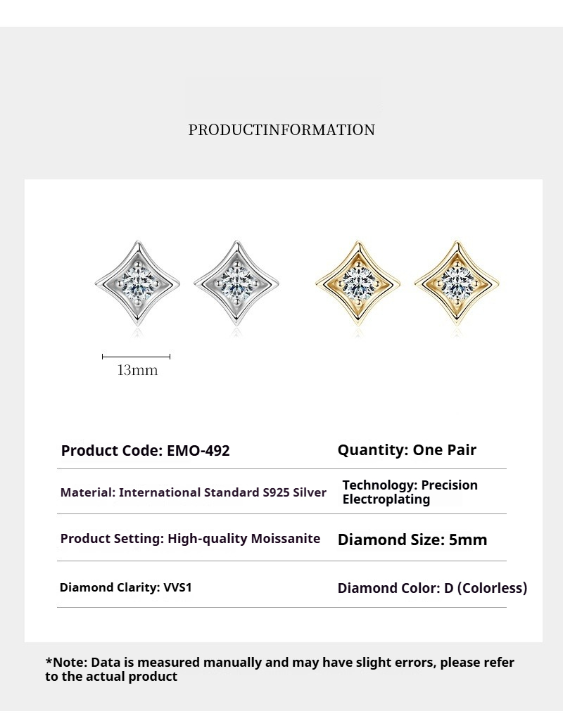The image size is (563, 728).
Task: Click the 'Quantity: One Pair' text
Action: [x=407, y=450]
